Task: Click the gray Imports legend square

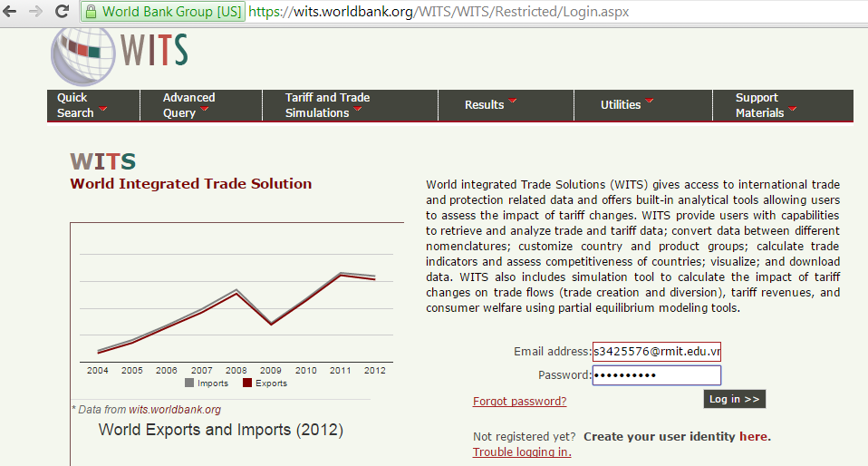Action: click(189, 383)
